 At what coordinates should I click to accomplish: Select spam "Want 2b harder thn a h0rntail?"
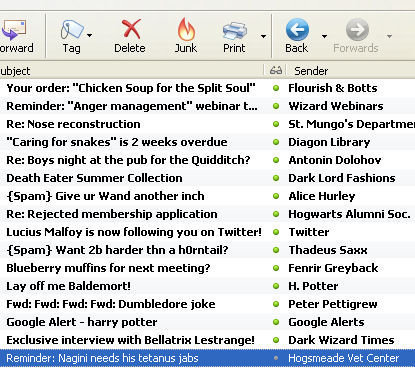point(117,250)
